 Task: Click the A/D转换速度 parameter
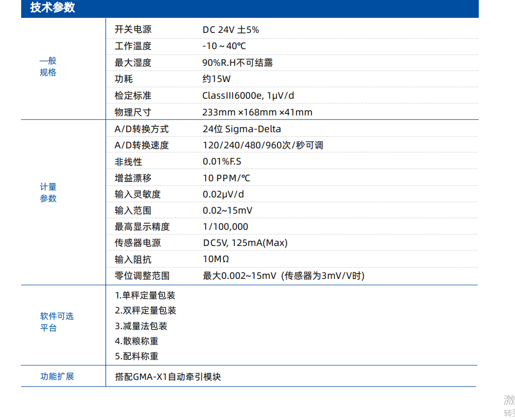pos(138,145)
